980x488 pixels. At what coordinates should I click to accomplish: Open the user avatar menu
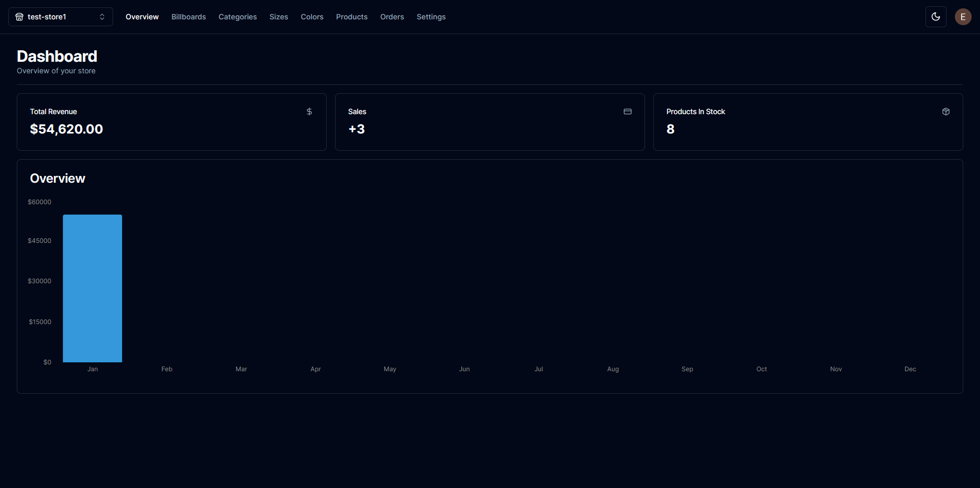963,16
